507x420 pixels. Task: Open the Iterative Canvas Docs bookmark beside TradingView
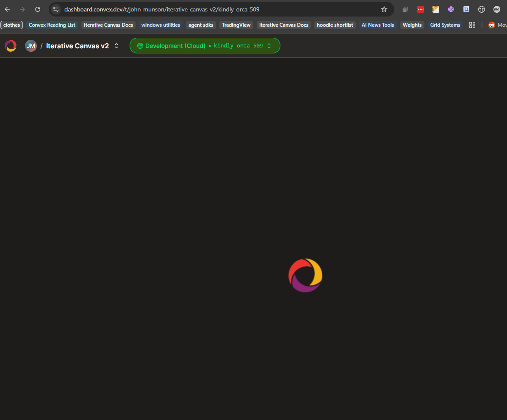283,25
